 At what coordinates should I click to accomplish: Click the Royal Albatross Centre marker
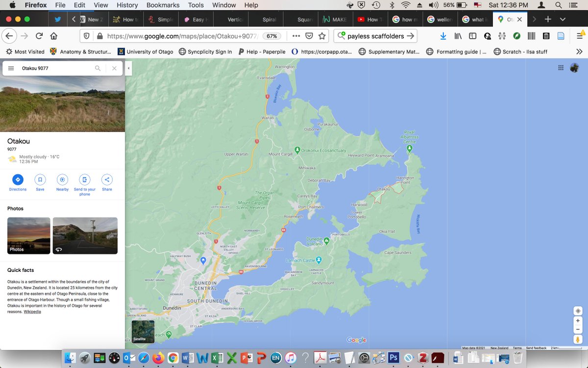pyautogui.click(x=410, y=148)
